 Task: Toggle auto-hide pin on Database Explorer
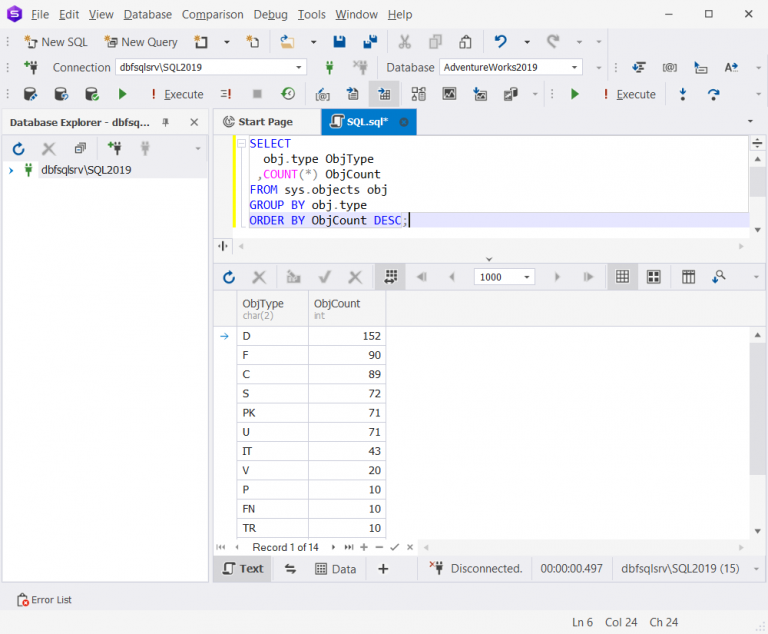pyautogui.click(x=166, y=122)
